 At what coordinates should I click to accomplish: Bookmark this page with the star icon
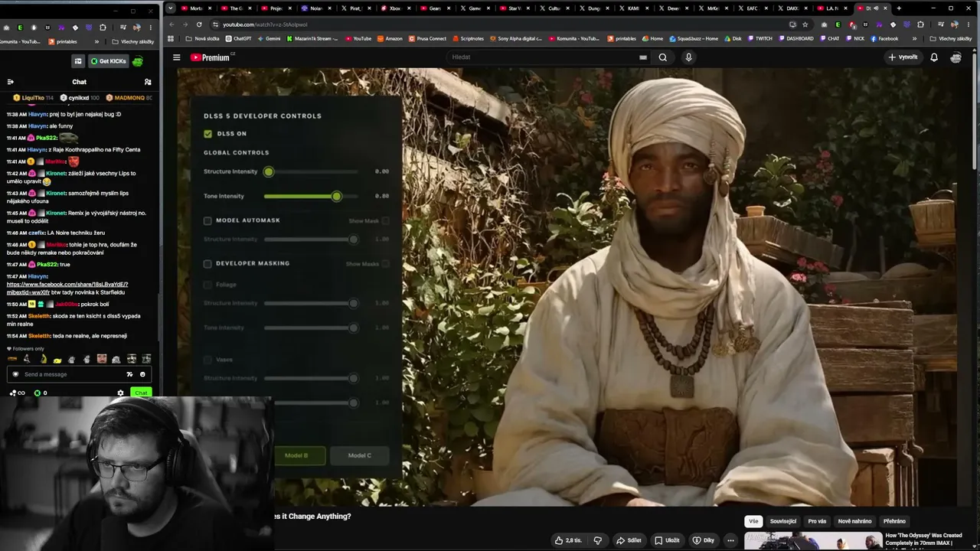tap(805, 24)
